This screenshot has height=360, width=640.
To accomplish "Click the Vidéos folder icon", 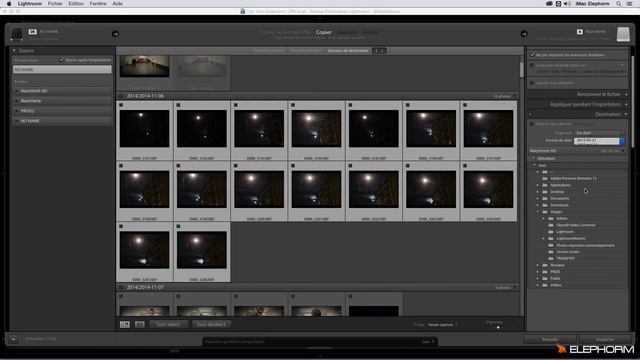I will (545, 285).
